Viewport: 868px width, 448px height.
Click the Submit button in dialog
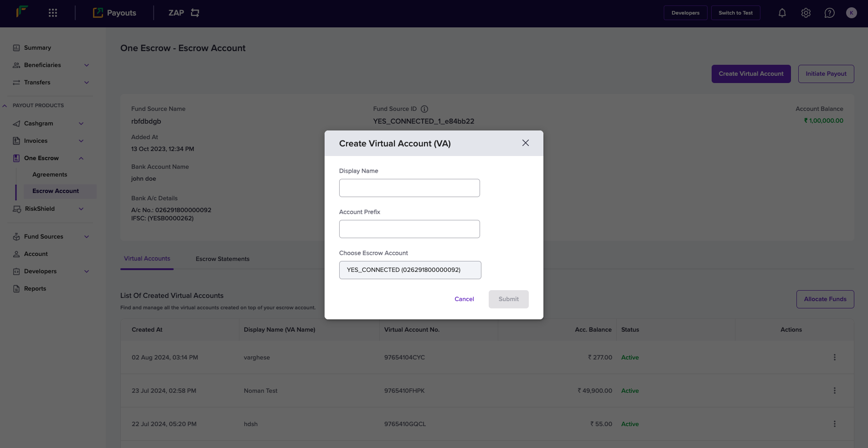coord(509,299)
